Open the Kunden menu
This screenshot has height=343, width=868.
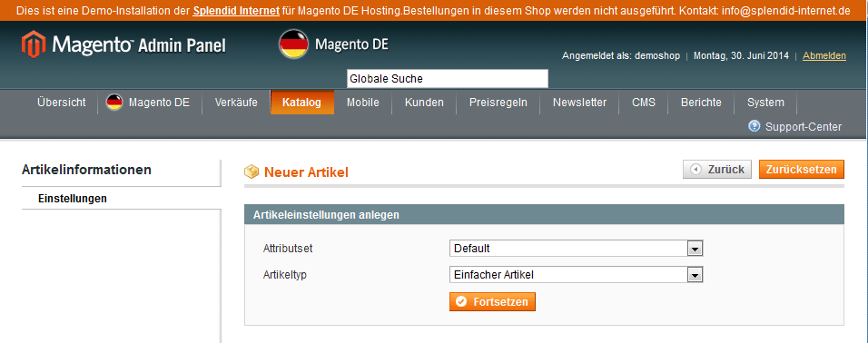tap(424, 103)
